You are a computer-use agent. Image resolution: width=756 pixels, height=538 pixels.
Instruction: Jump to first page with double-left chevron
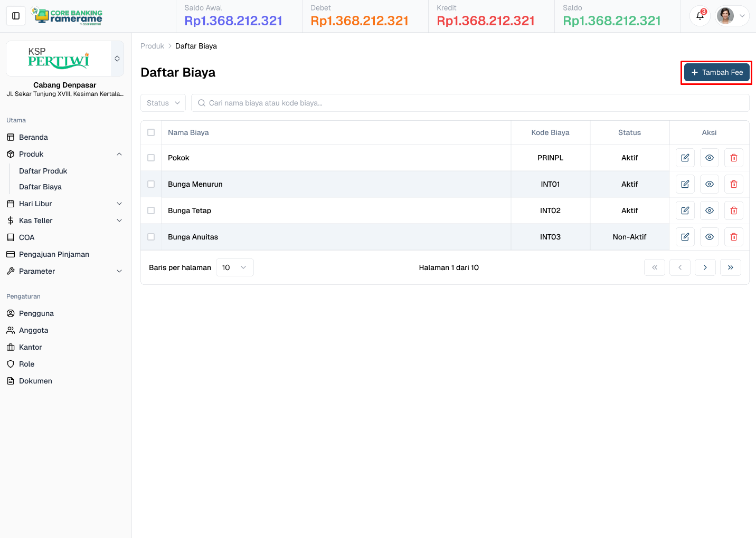(x=655, y=267)
